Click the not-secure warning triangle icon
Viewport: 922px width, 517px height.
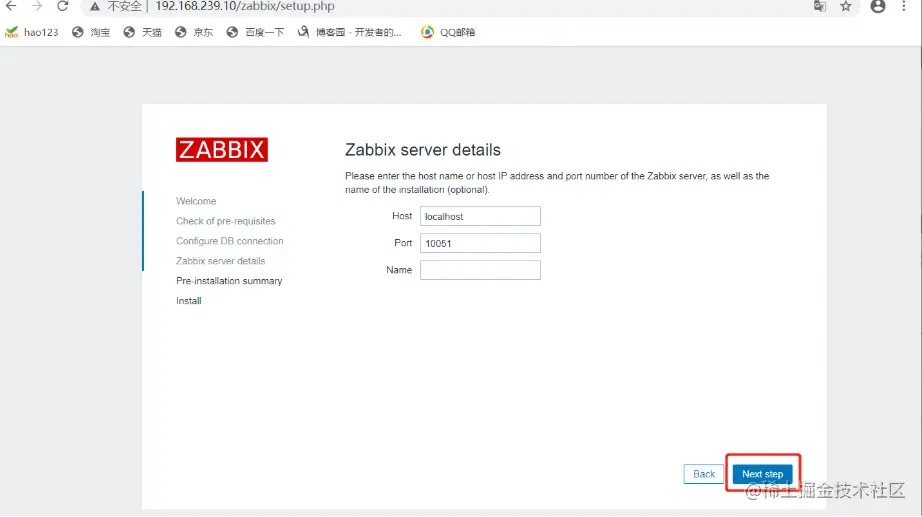95,6
